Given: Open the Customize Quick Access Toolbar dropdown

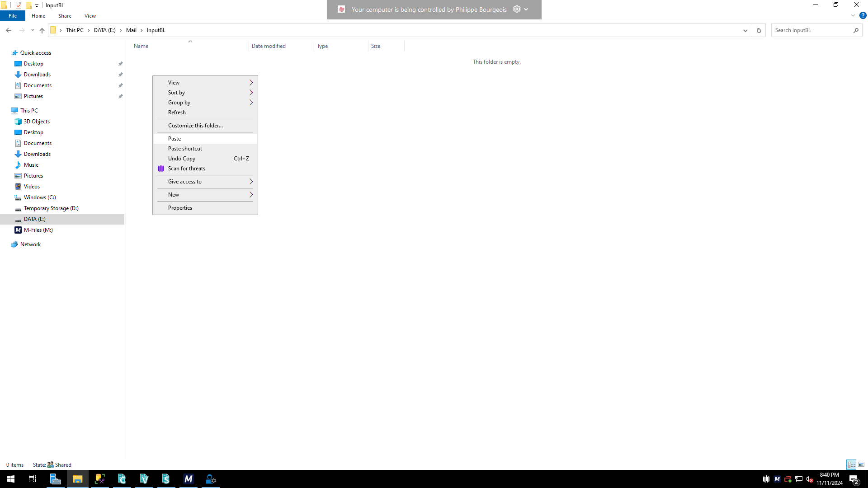Looking at the screenshot, I should (37, 5).
